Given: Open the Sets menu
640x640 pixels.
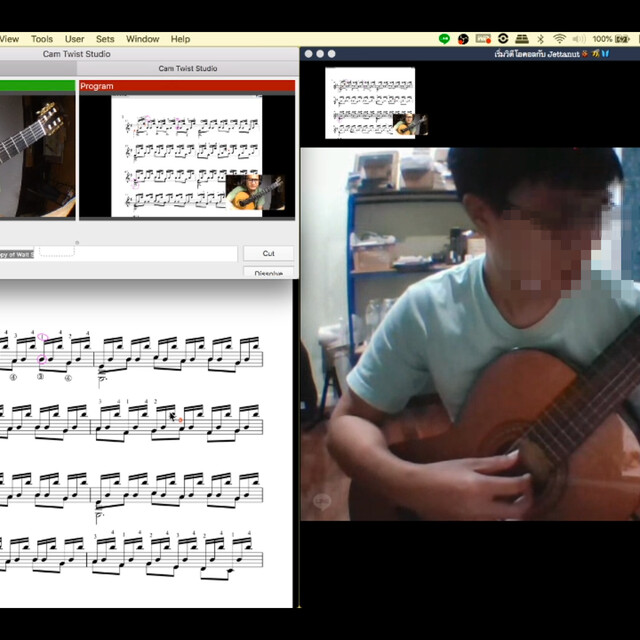Looking at the screenshot, I should [x=106, y=39].
